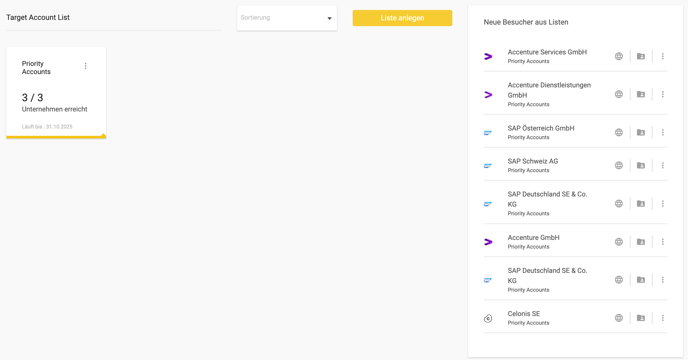The height and width of the screenshot is (360, 688).
Task: Click globe icon for Celonis SE
Action: pyautogui.click(x=619, y=318)
